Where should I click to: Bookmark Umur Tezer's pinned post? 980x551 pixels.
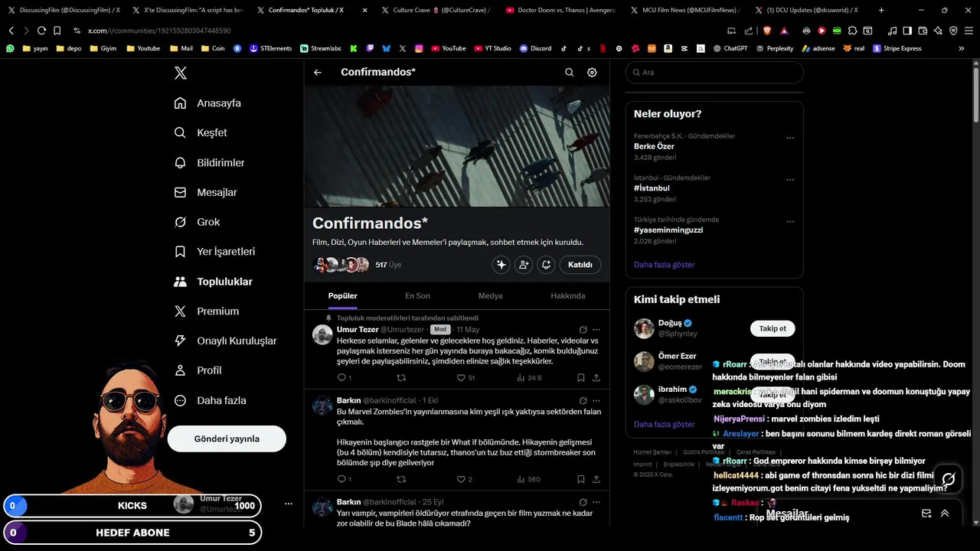coord(581,377)
